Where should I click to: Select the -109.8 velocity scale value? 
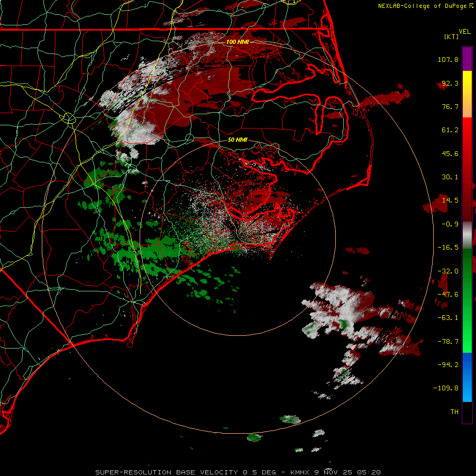tap(446, 388)
